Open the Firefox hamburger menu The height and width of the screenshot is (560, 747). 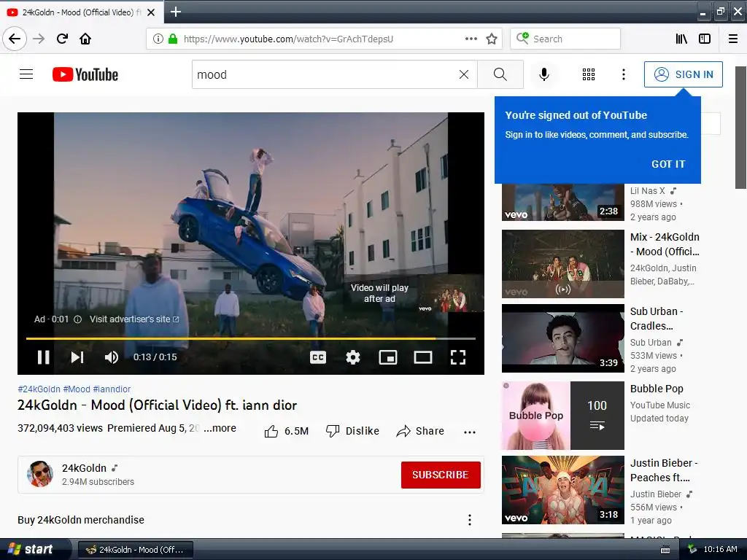733,39
